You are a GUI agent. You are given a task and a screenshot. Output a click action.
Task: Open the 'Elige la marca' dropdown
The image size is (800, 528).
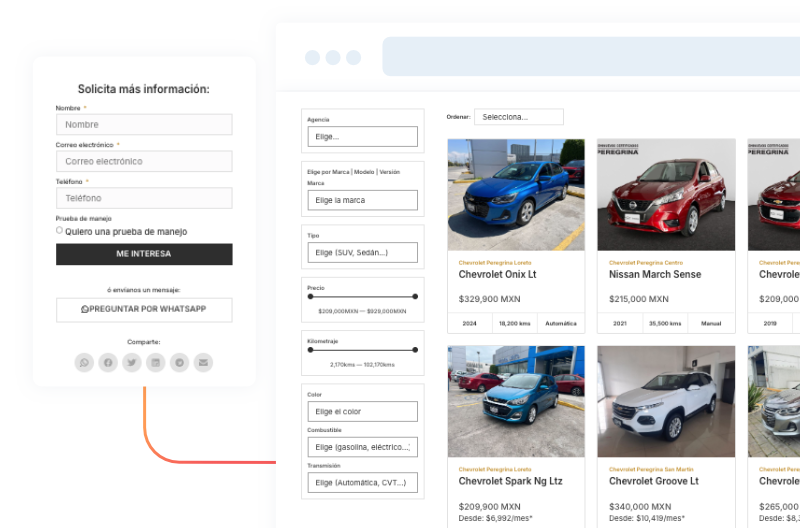point(363,200)
